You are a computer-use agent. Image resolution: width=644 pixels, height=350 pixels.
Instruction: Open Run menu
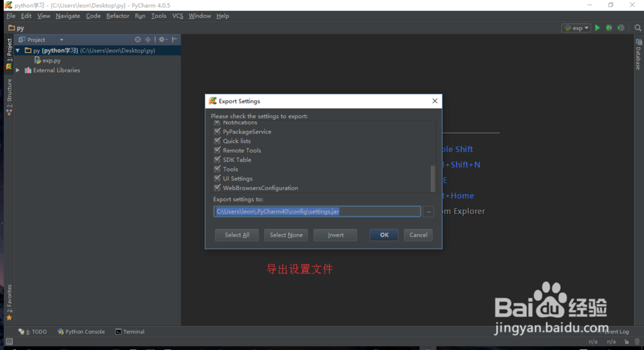pos(140,15)
